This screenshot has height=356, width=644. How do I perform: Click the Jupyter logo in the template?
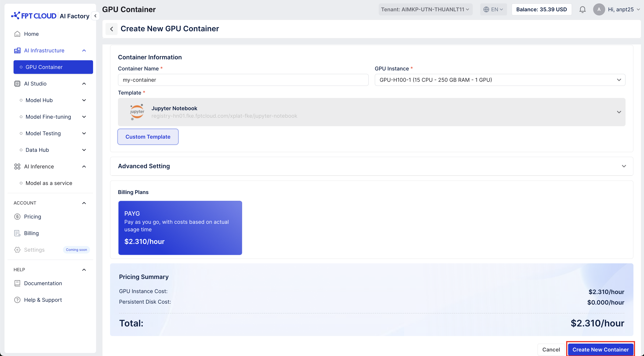(x=137, y=112)
